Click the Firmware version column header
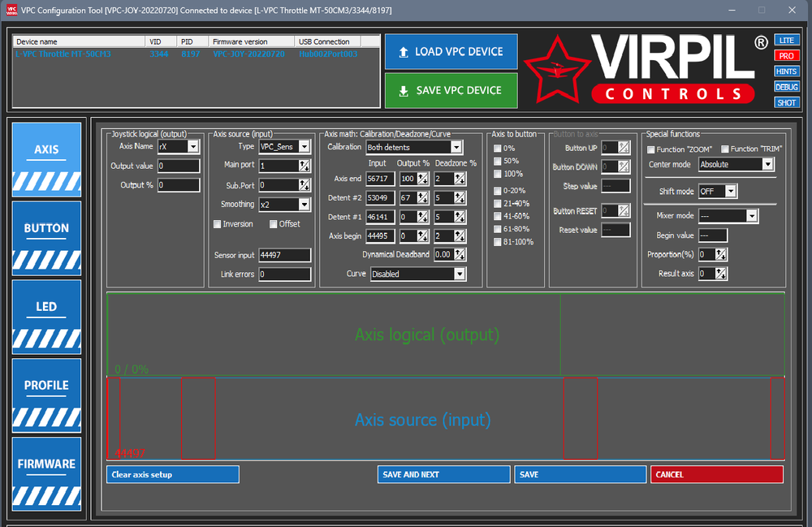 pyautogui.click(x=251, y=41)
